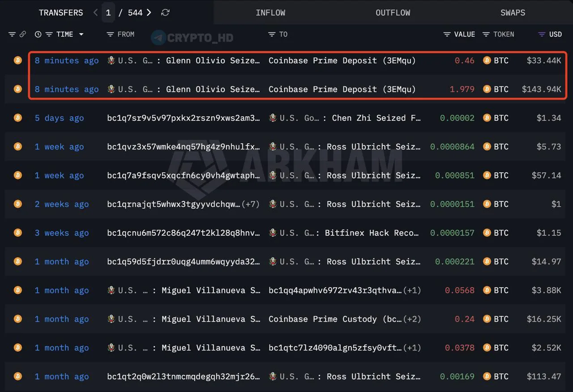Open the VALUE column filter
This screenshot has width=573, height=392.
[447, 34]
